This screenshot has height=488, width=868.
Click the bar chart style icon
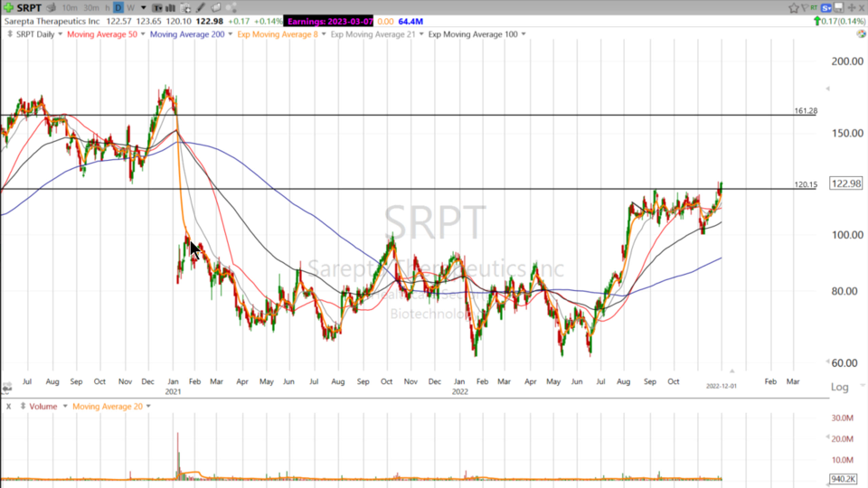pos(171,8)
